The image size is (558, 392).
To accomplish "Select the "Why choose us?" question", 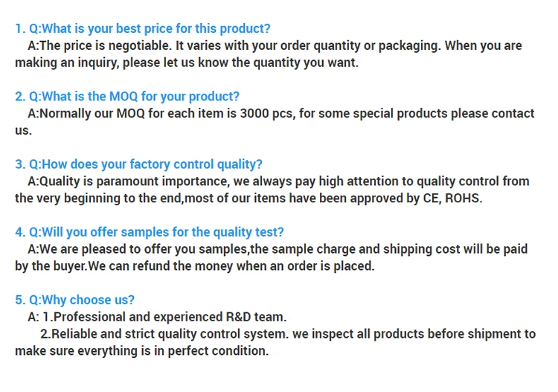I will (x=74, y=300).
